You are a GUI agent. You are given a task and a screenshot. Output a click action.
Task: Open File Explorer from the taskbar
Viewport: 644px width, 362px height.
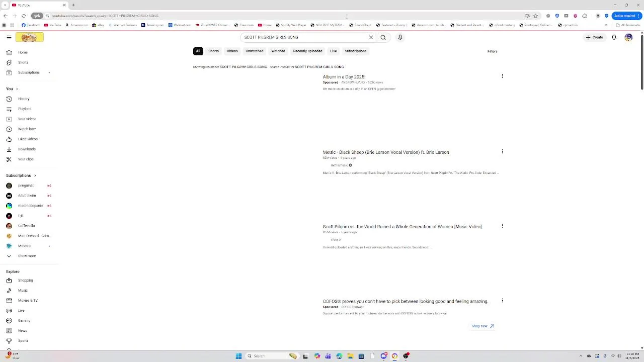pos(350,356)
